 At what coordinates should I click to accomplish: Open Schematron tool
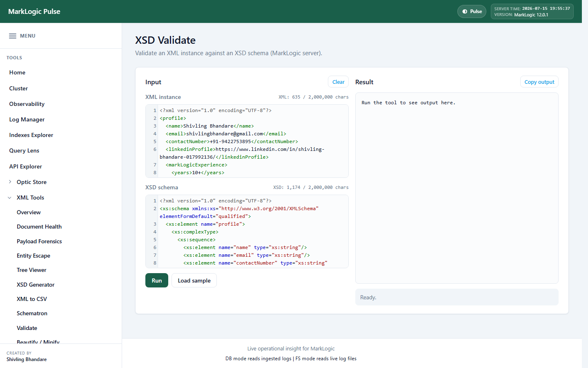[32, 313]
